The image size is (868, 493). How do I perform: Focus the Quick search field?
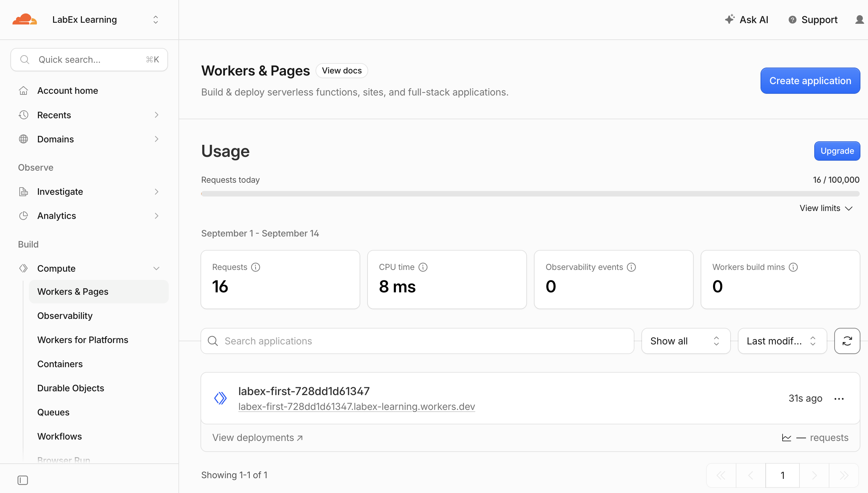[x=89, y=60]
